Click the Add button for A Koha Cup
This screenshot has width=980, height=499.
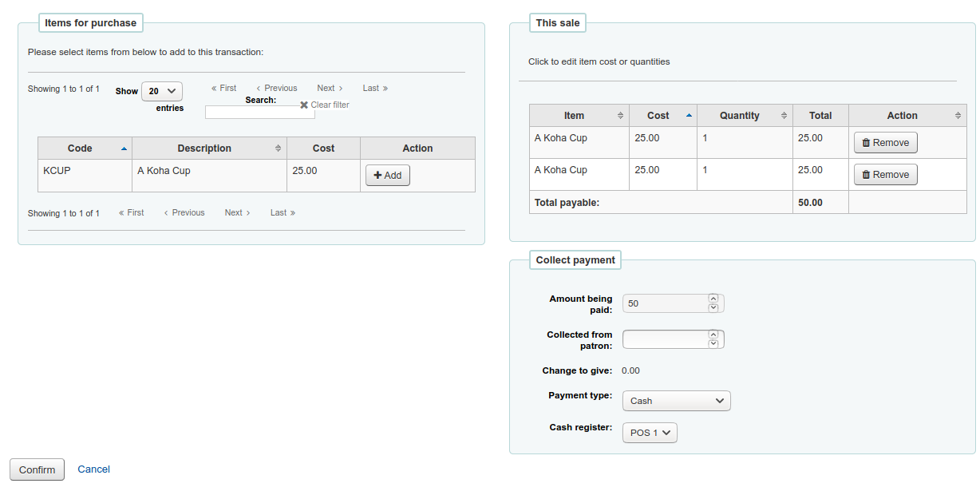pyautogui.click(x=387, y=176)
